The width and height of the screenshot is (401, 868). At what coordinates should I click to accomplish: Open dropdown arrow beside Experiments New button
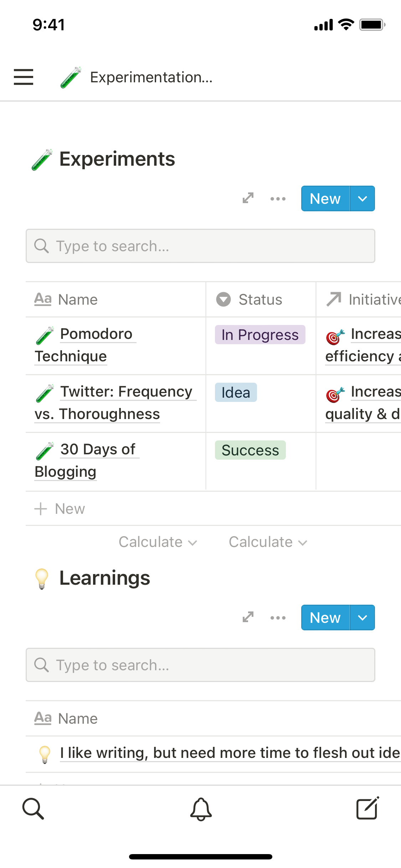click(x=362, y=198)
